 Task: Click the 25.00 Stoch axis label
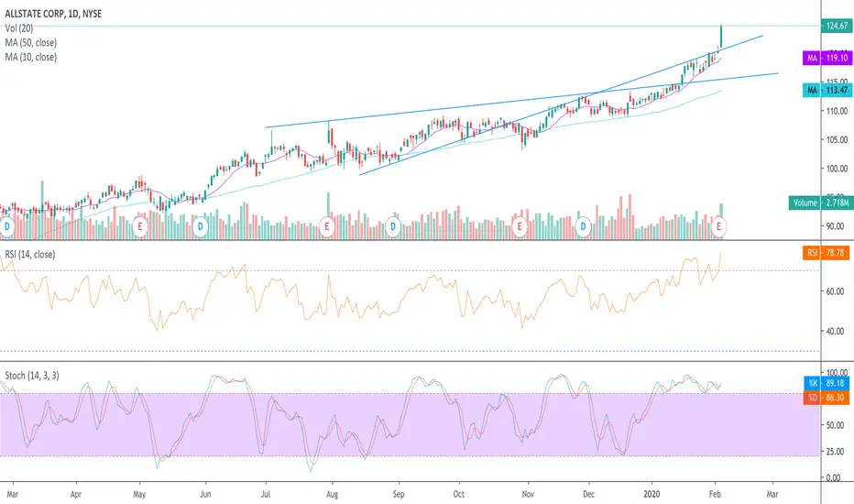(x=835, y=452)
